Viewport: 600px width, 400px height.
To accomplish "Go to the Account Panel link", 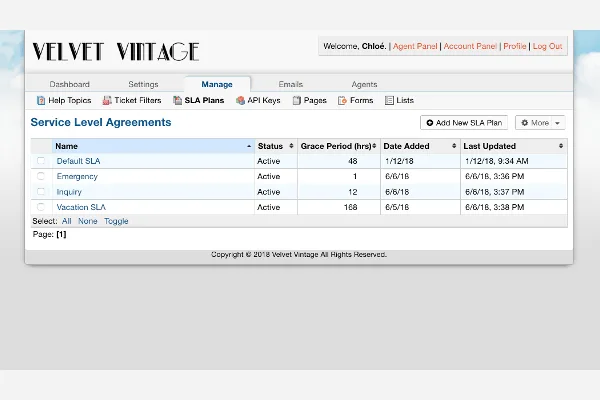I will coord(470,46).
